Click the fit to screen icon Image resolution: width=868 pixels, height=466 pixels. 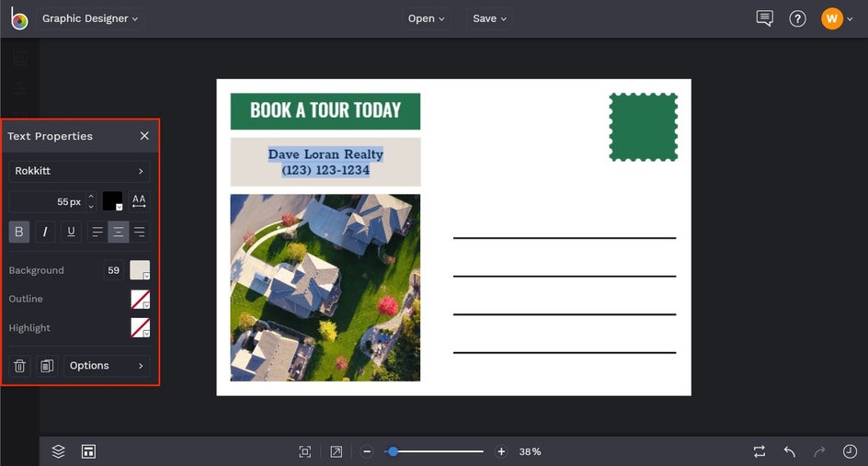(305, 451)
